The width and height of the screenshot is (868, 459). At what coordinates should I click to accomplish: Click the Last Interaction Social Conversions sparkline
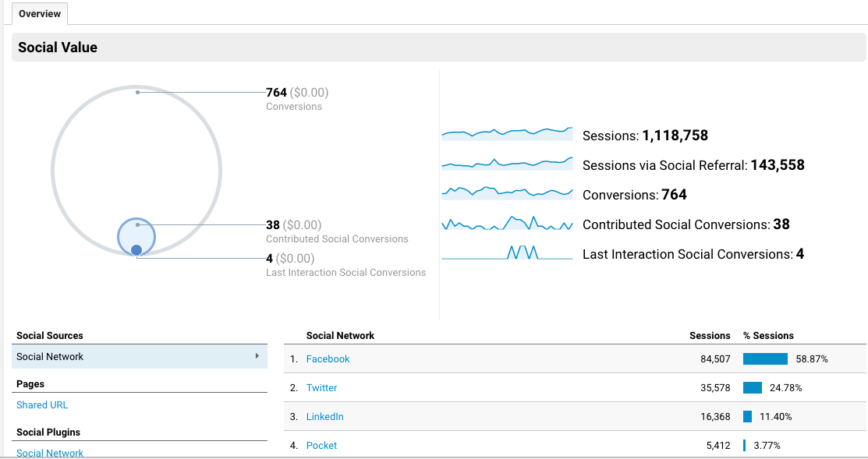point(507,253)
